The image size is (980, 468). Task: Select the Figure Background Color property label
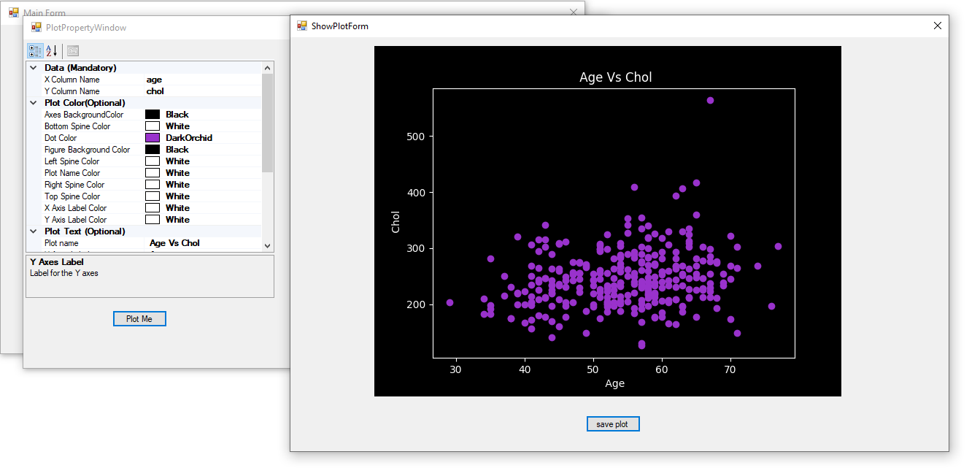[x=88, y=150]
